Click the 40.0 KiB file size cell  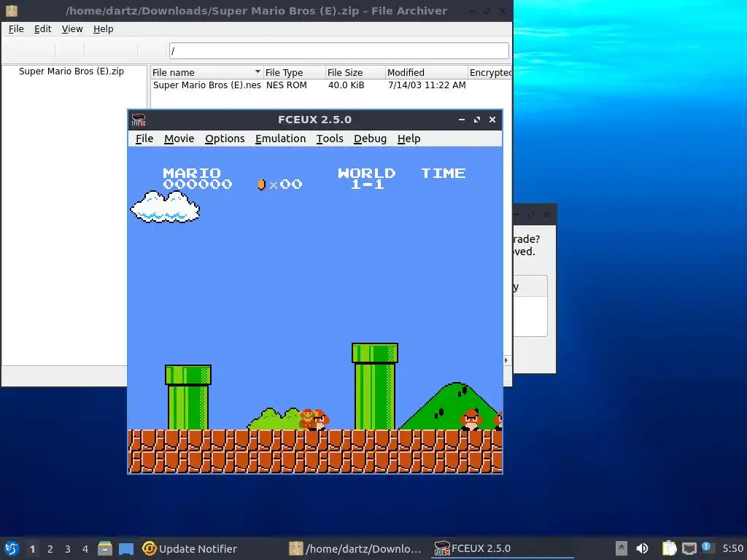pyautogui.click(x=347, y=85)
